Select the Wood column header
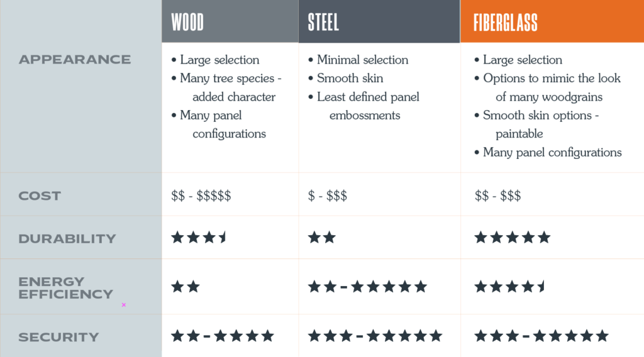Viewport: 644px width, 357px height. click(187, 23)
